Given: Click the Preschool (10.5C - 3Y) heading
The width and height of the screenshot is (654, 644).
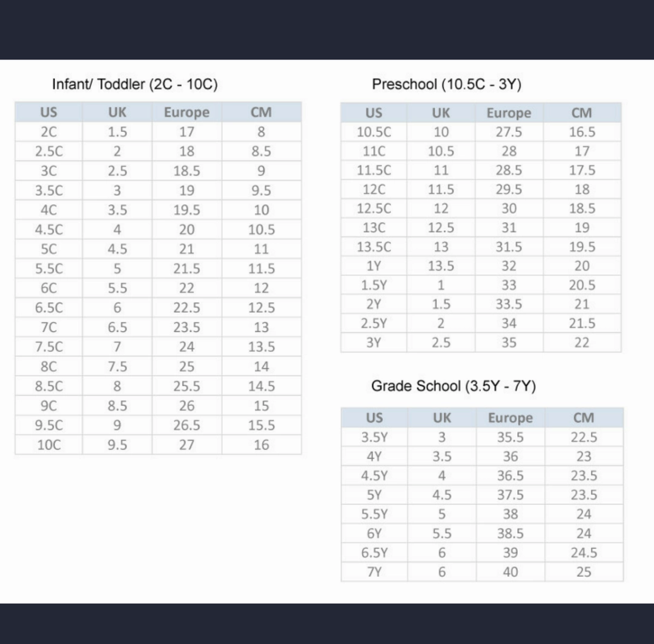Looking at the screenshot, I should (446, 84).
